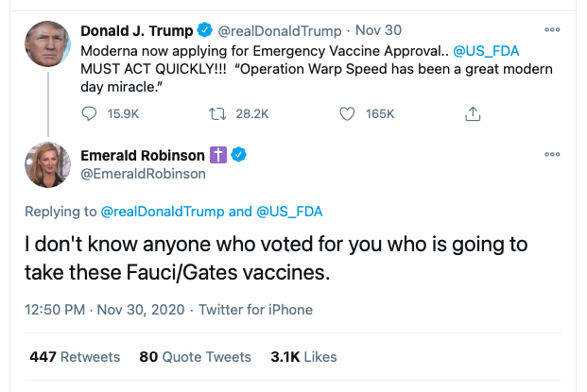The width and height of the screenshot is (587, 392).
Task: Click the verified badge next to Donald J. Trump
Action: pos(214,30)
